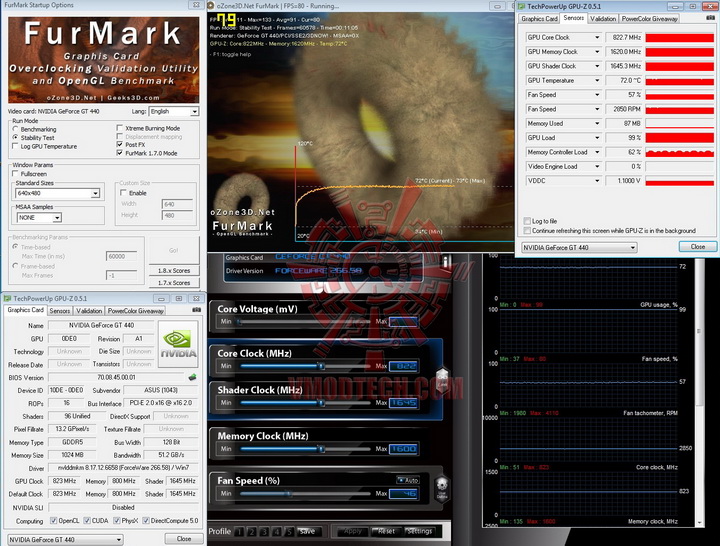Click Close in GPU-Z Sensors window
Screen dimensions: 720x546
tap(698, 247)
